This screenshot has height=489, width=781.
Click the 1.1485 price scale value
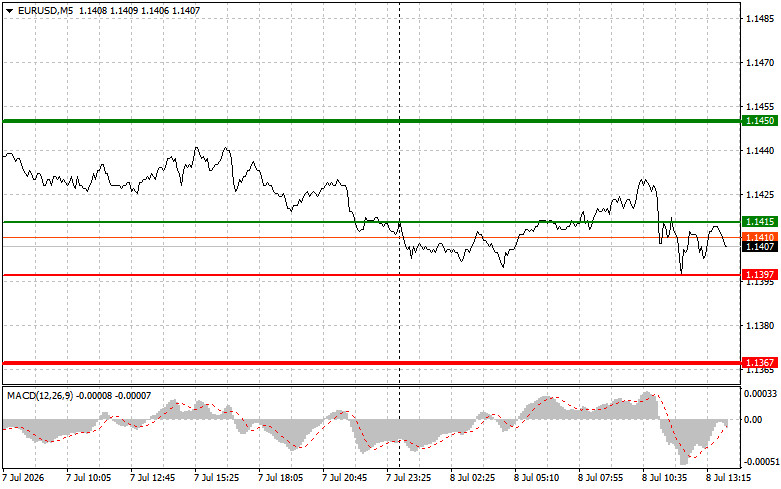(760, 19)
